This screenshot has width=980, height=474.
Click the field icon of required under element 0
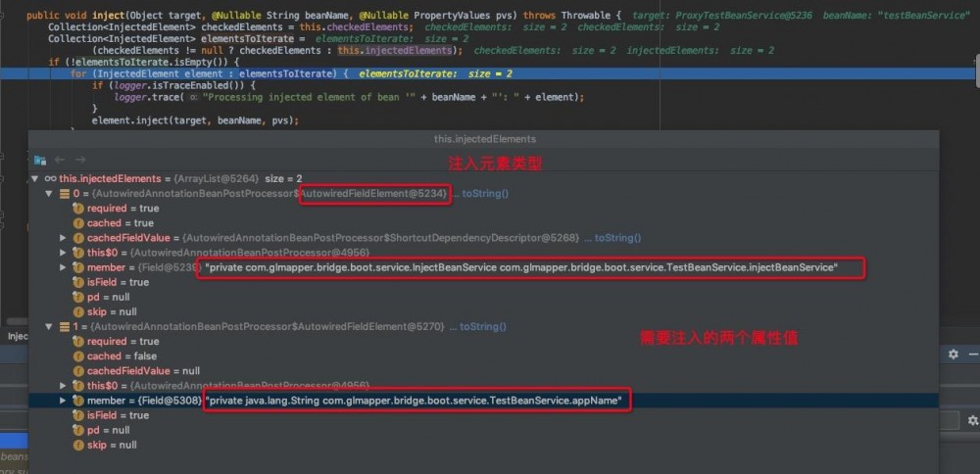[x=78, y=209]
